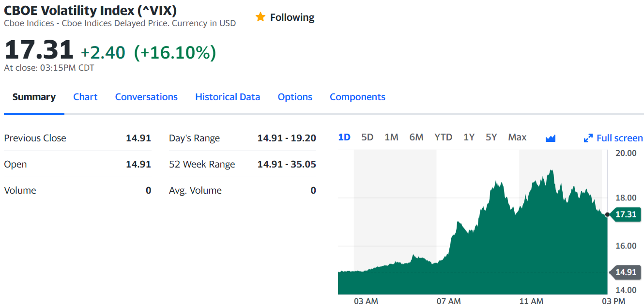The width and height of the screenshot is (644, 306).
Task: Click the 14.91 previous close chart marker
Action: click(626, 272)
